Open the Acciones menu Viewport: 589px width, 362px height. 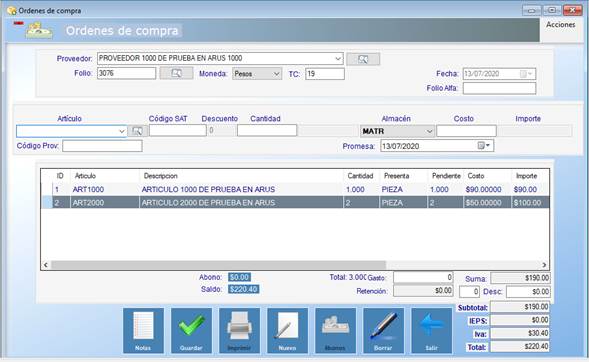[x=560, y=25]
